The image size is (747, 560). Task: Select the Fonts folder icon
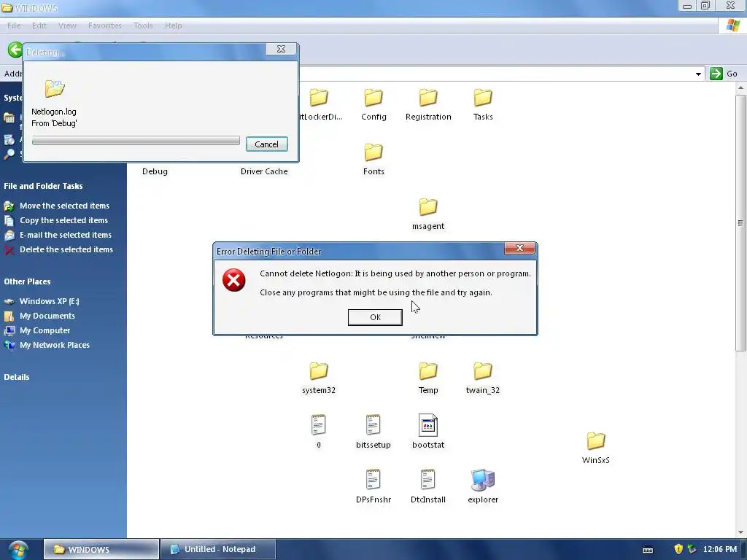(373, 152)
